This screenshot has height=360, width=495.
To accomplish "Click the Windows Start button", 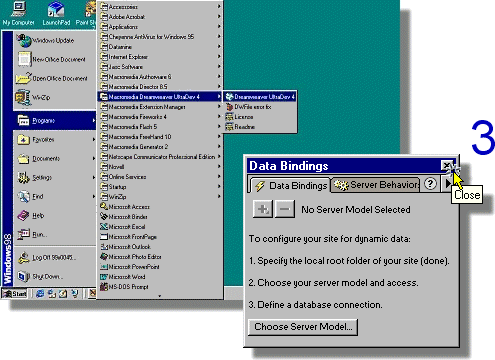I will [x=14, y=294].
